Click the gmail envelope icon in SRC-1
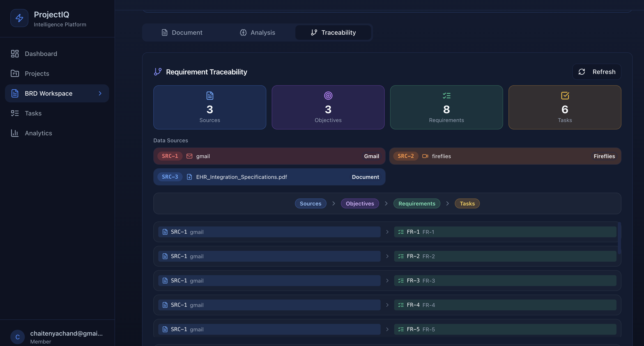The image size is (644, 346). tap(189, 156)
